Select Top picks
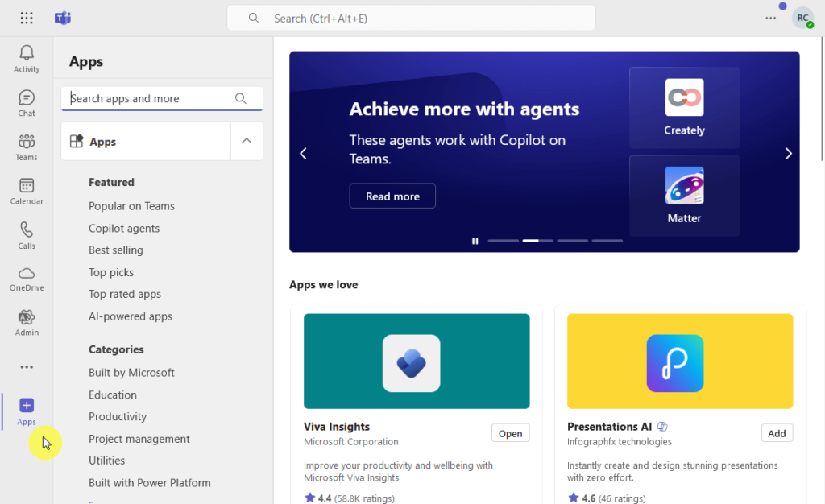 pyautogui.click(x=111, y=272)
